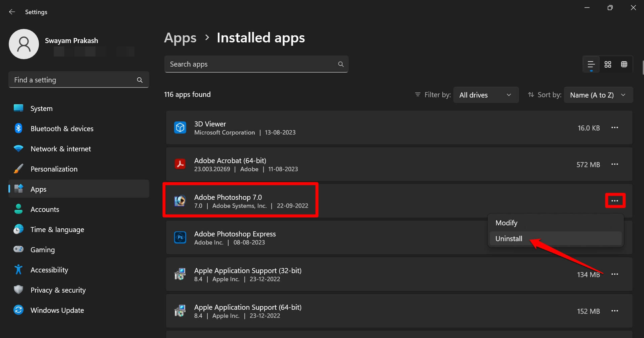Screen dimensions: 644x338
Task: Open more options for 3D Viewer
Action: pos(615,128)
